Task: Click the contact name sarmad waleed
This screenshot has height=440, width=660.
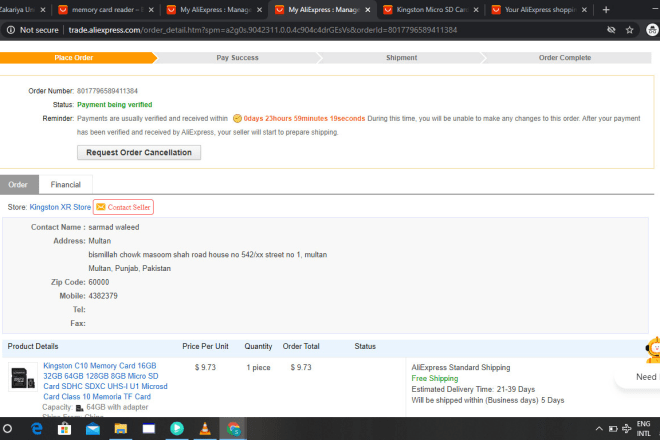Action: pos(114,227)
